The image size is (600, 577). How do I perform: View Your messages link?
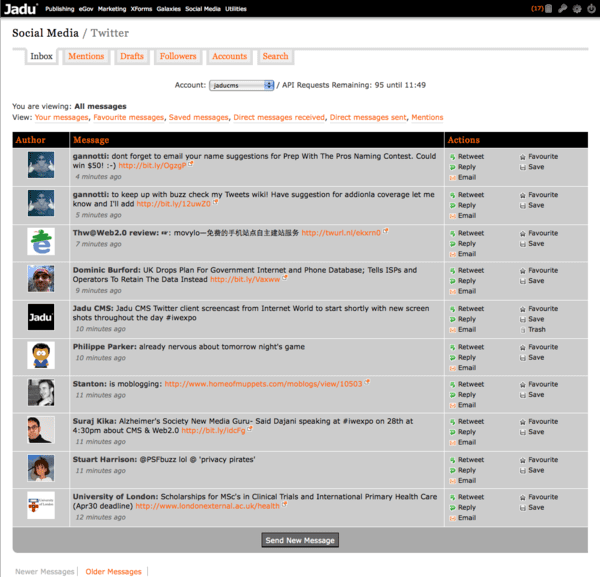[62, 117]
